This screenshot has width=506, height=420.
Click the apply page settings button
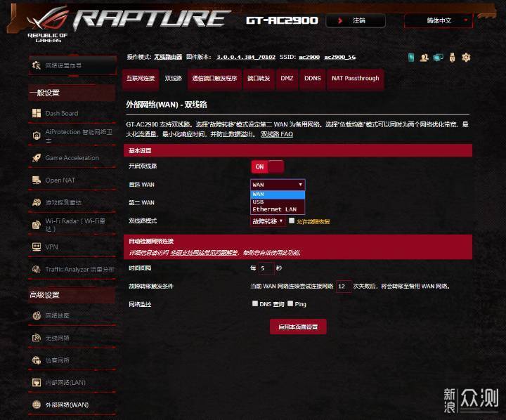pos(298,327)
